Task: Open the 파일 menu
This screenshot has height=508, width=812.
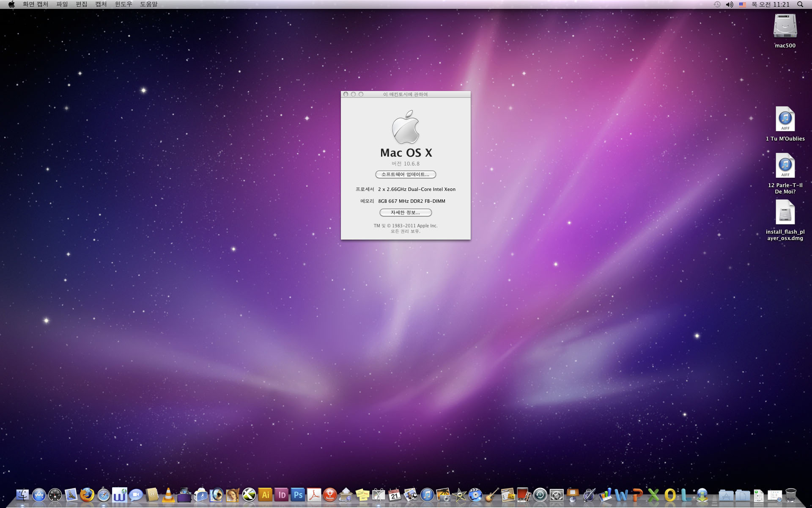Action: tap(62, 4)
